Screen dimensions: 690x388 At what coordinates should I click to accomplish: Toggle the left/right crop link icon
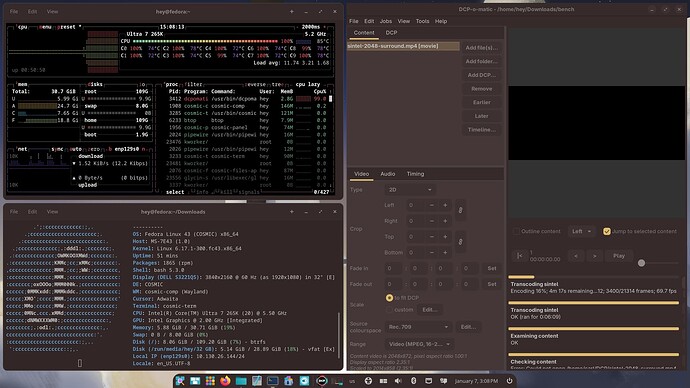tap(460, 210)
